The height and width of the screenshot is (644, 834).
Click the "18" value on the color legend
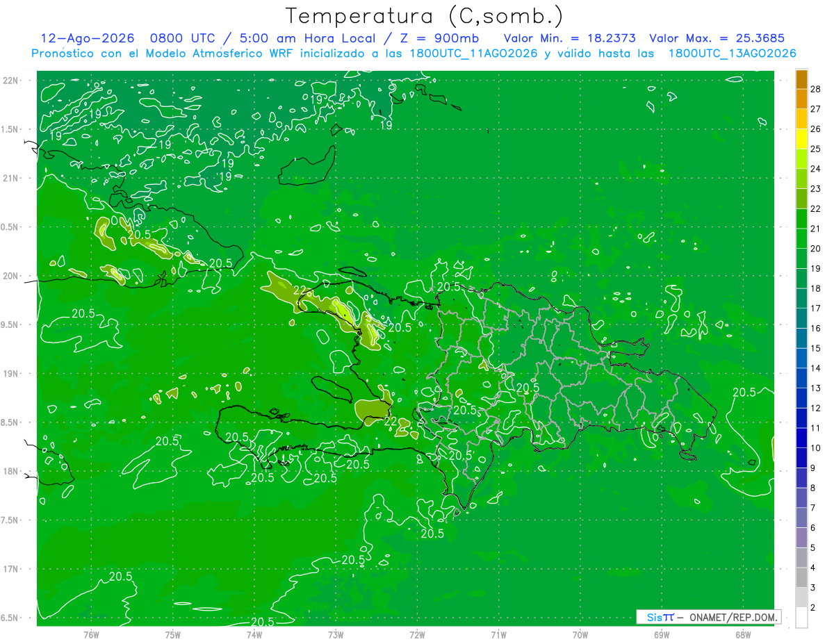816,288
